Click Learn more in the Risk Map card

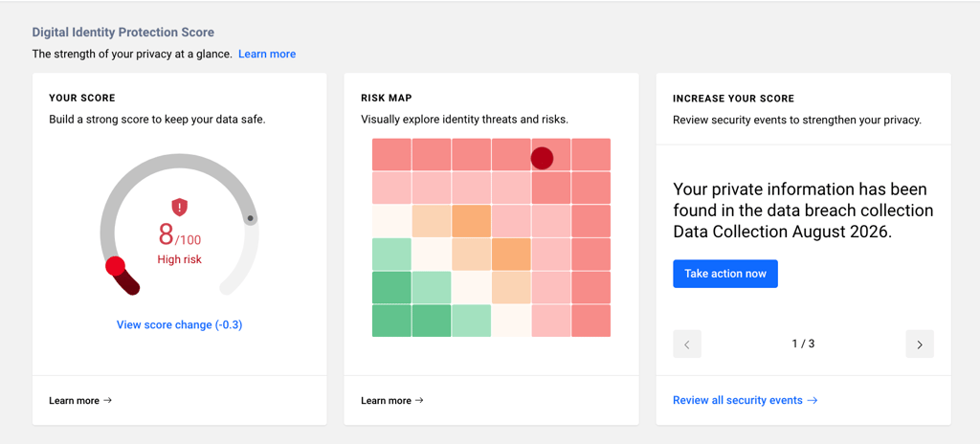coord(391,400)
